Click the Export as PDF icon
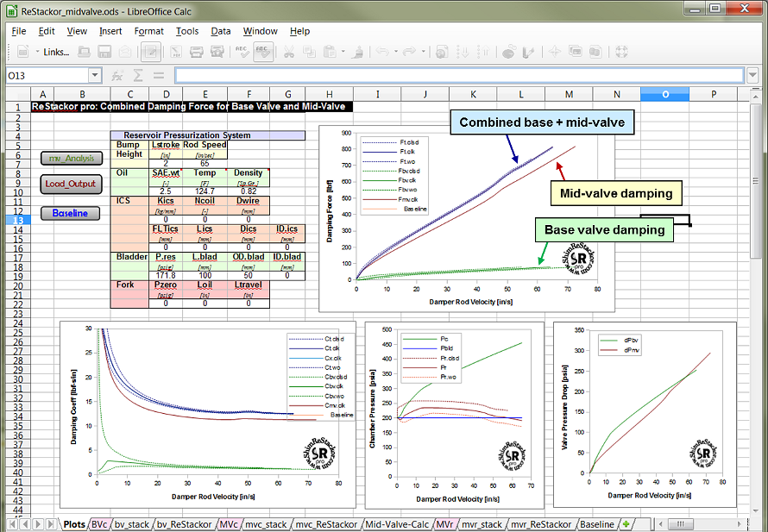768x532 pixels. 176,52
